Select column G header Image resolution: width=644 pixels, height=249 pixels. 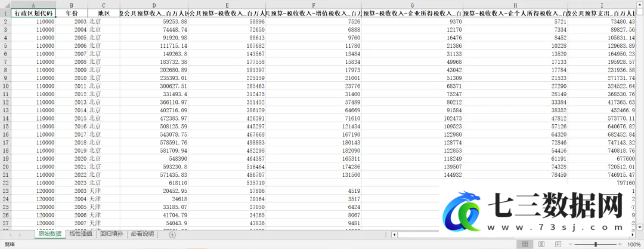coord(413,5)
